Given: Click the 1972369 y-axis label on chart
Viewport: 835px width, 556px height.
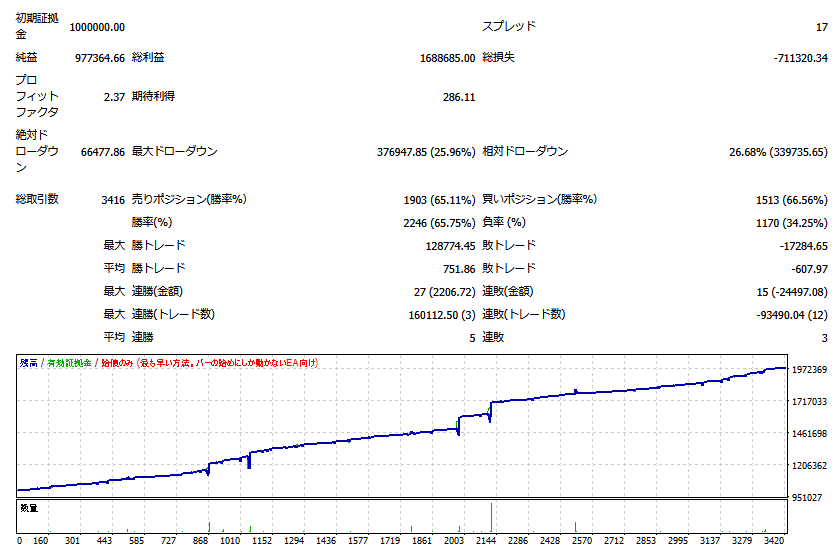Looking at the screenshot, I should [810, 370].
